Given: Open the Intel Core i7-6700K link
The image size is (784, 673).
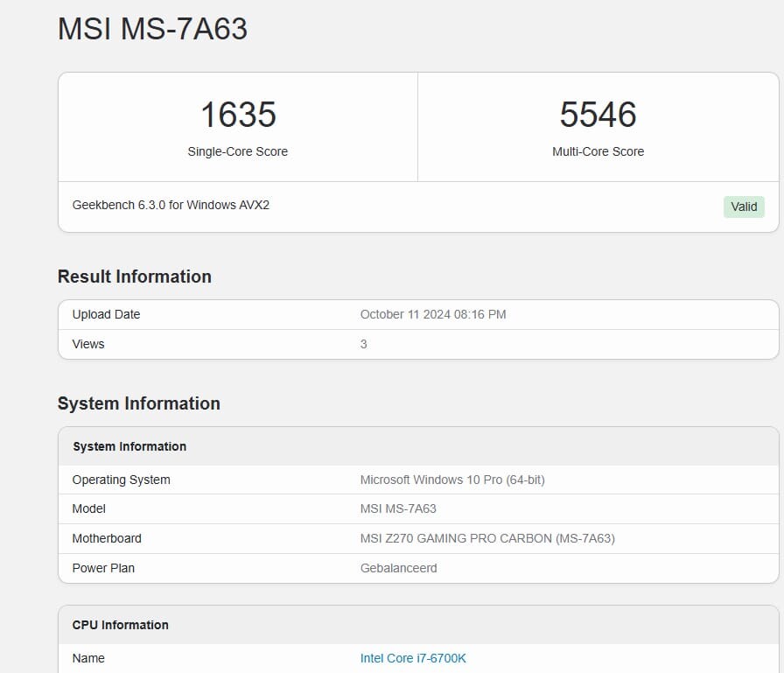Looking at the screenshot, I should click(413, 658).
